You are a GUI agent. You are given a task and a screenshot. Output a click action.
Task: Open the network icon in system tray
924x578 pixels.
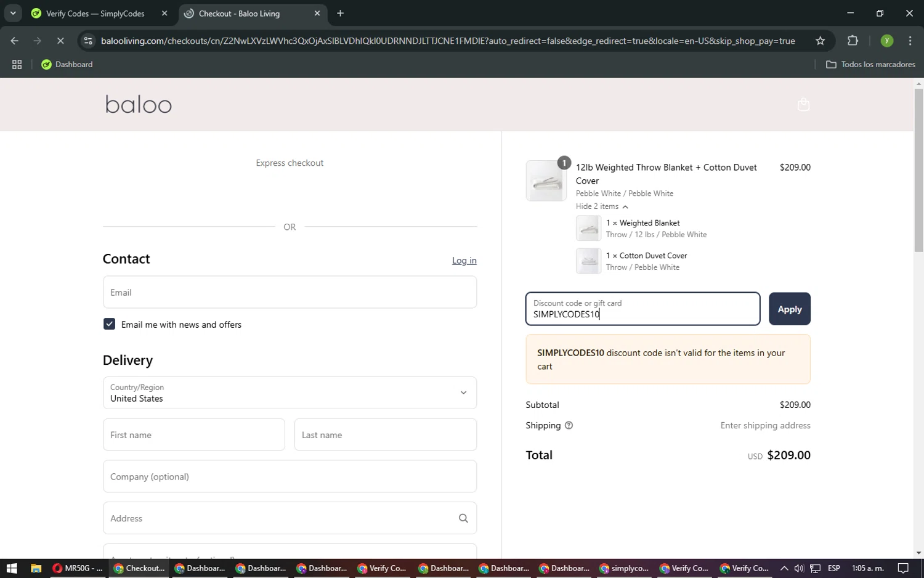[x=815, y=568]
